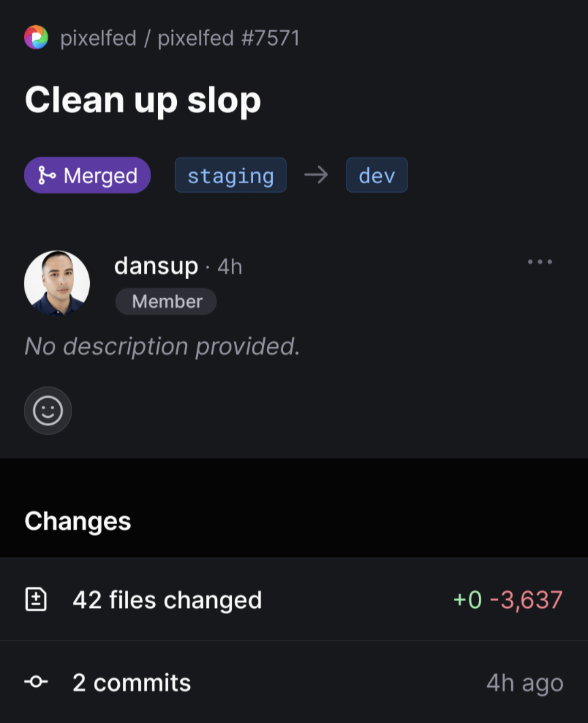Click the arrow between staging and dev
This screenshot has width=588, height=723.
tap(316, 175)
